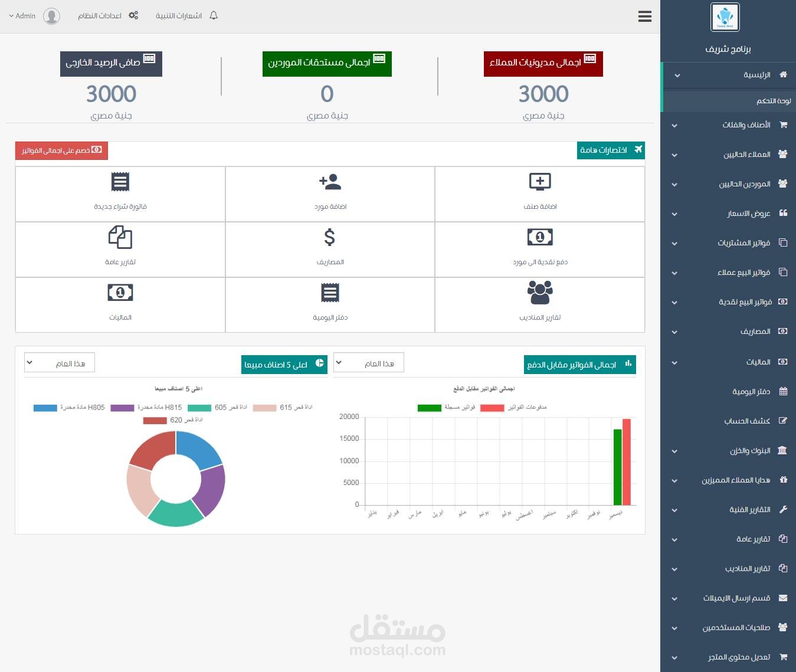Expand the المصاريف sidebar chevron
Viewport: 796px width, 672px height.
point(674,332)
